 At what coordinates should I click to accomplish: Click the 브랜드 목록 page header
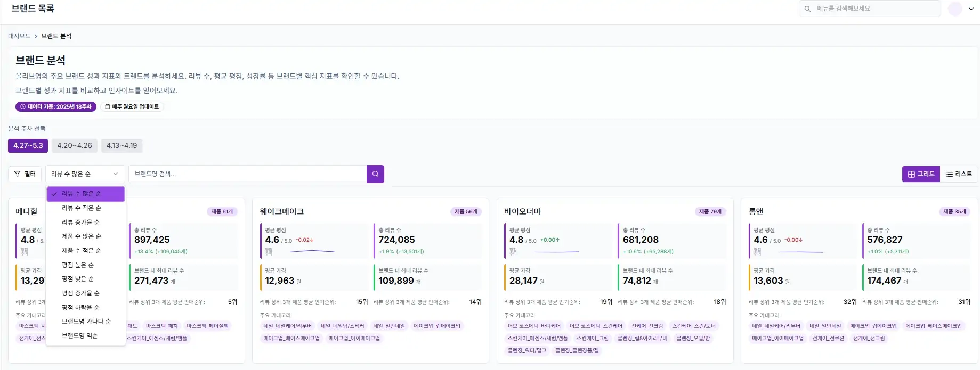click(x=33, y=9)
